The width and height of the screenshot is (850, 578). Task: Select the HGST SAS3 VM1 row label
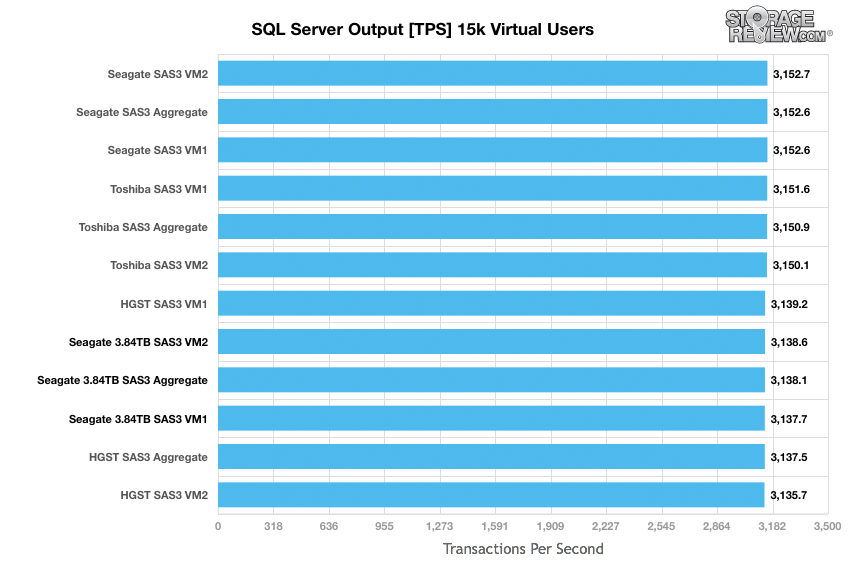click(x=164, y=304)
